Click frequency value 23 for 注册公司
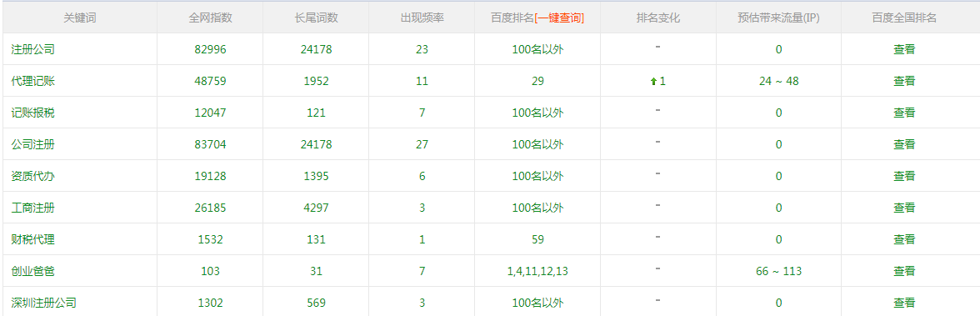This screenshot has height=316, width=980. click(x=422, y=49)
